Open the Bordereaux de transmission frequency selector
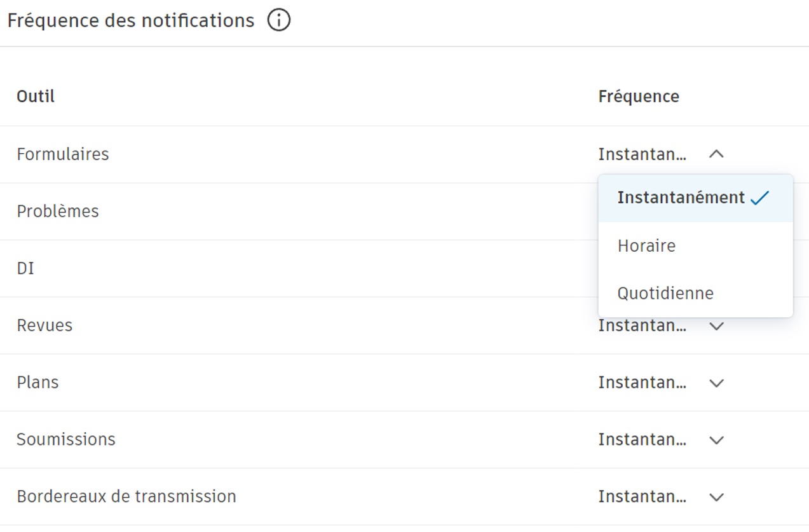 coord(716,496)
